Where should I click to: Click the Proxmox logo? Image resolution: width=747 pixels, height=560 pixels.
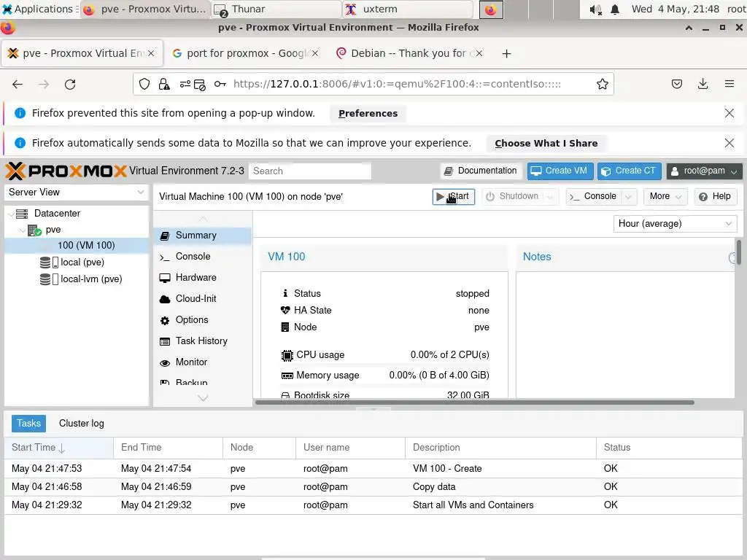coord(66,171)
